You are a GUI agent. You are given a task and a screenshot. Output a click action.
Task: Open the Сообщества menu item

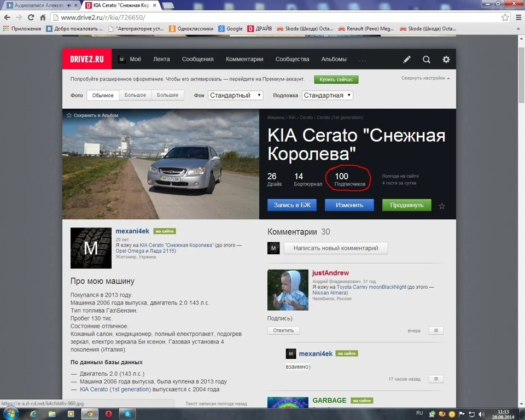(292, 59)
